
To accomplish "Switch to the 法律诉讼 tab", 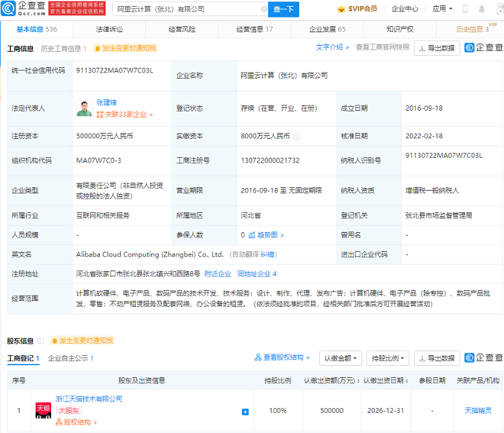I will [x=110, y=30].
